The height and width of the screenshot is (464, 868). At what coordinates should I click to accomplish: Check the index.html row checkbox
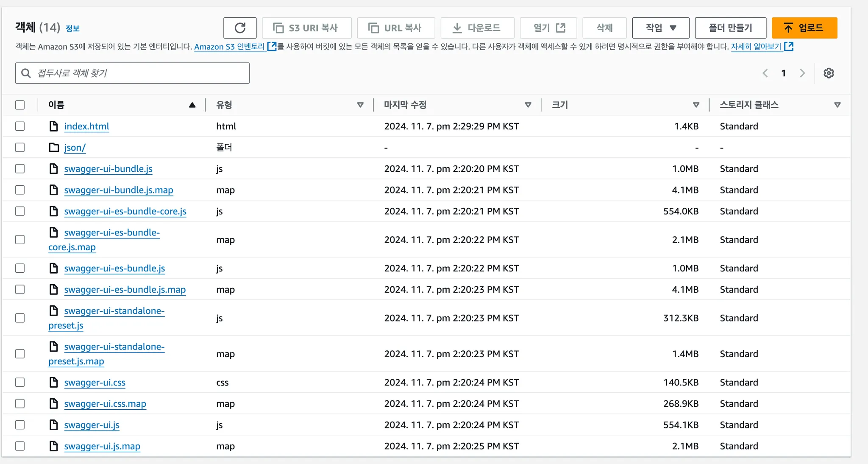(x=20, y=126)
